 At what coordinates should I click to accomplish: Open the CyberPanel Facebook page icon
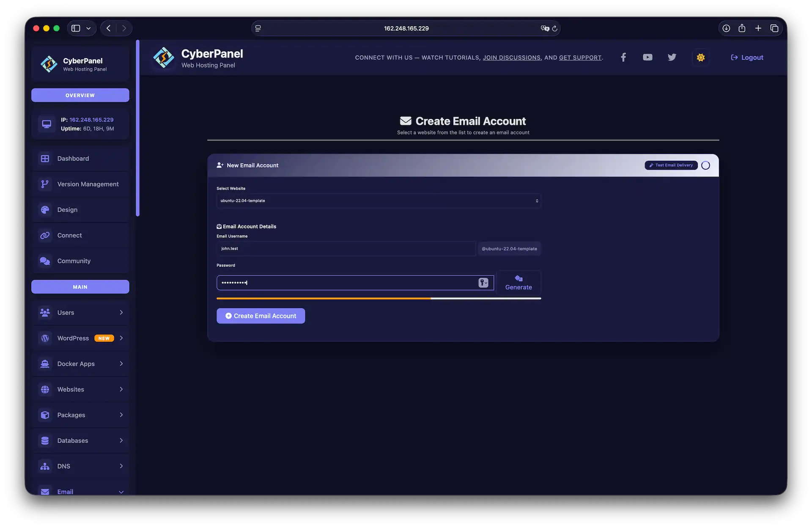(x=623, y=57)
